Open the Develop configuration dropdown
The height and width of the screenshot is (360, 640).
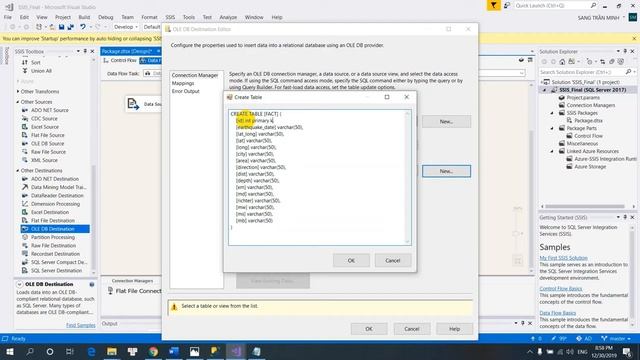[x=125, y=27]
